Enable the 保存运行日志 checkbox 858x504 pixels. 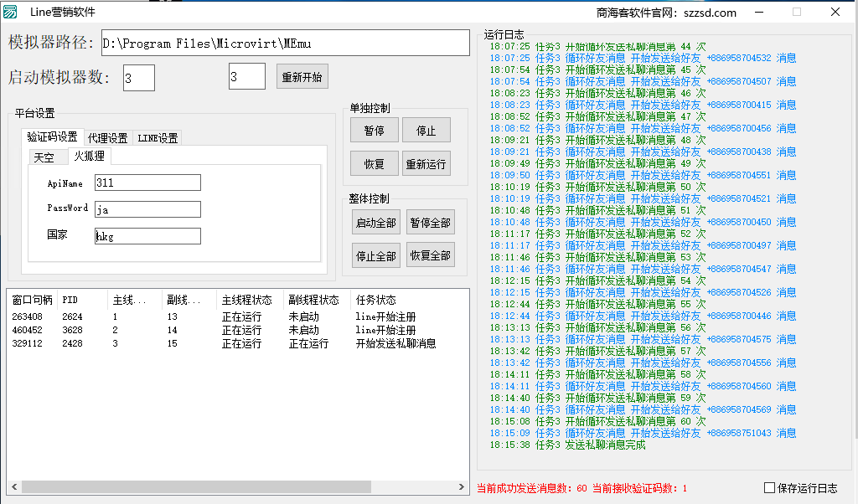point(770,488)
